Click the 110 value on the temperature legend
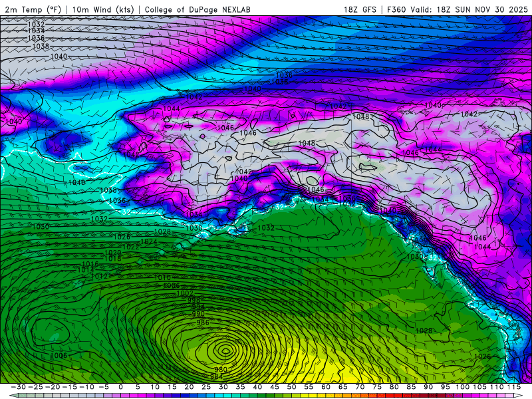This screenshot has height=399, width=532. click(x=496, y=387)
